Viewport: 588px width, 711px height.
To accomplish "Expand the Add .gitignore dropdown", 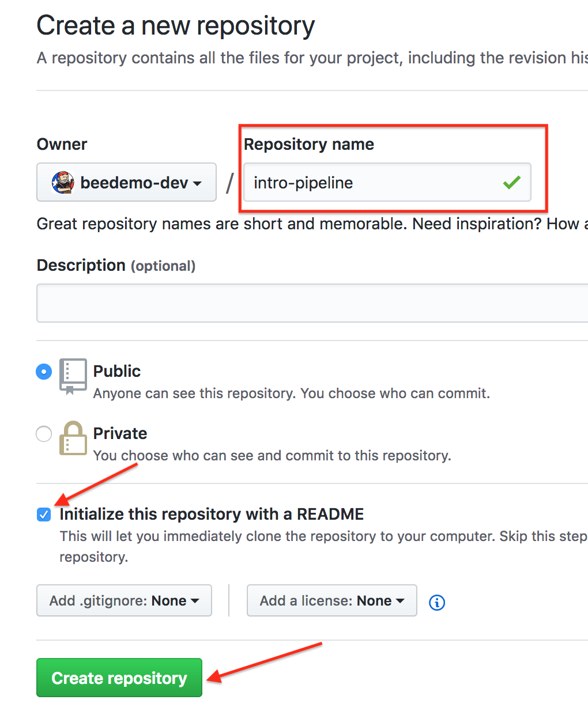I will (x=124, y=600).
